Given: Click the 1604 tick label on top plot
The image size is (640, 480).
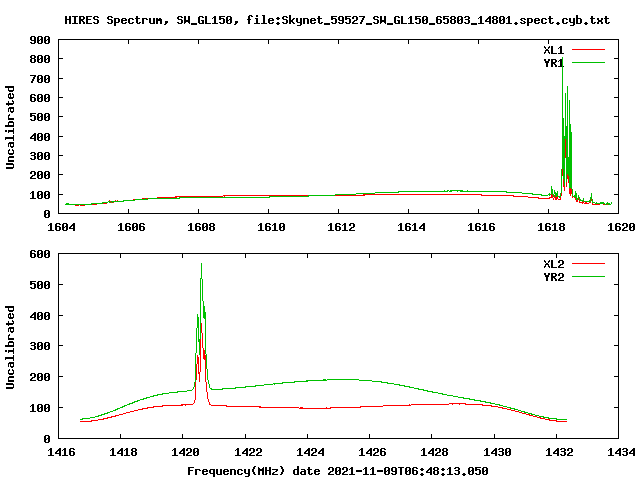Looking at the screenshot, I should pos(61,227).
